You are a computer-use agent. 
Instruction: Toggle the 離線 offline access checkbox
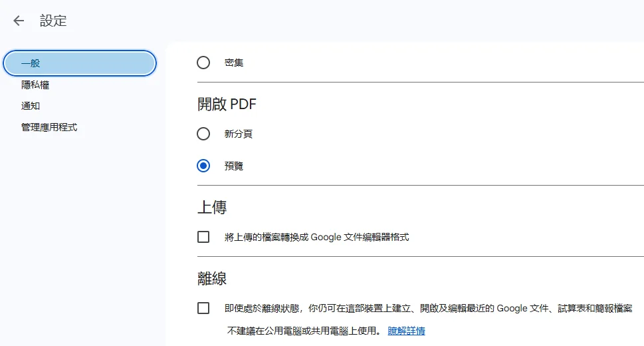203,308
